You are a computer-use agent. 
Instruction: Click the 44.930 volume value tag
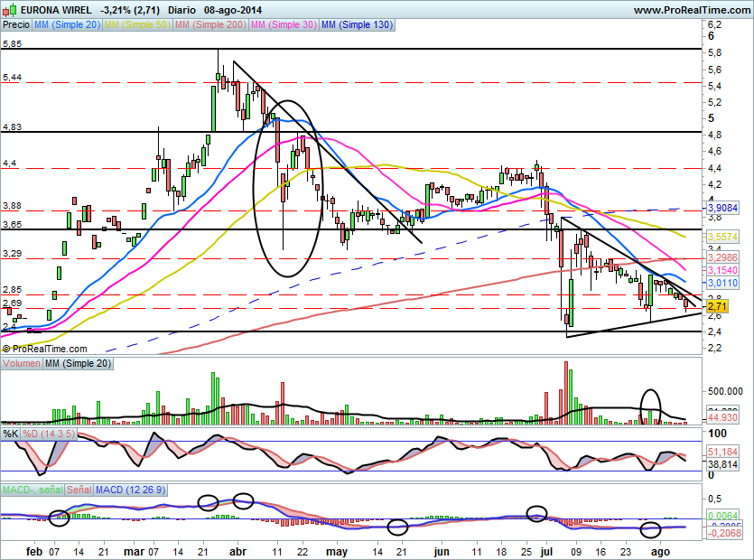pos(722,417)
